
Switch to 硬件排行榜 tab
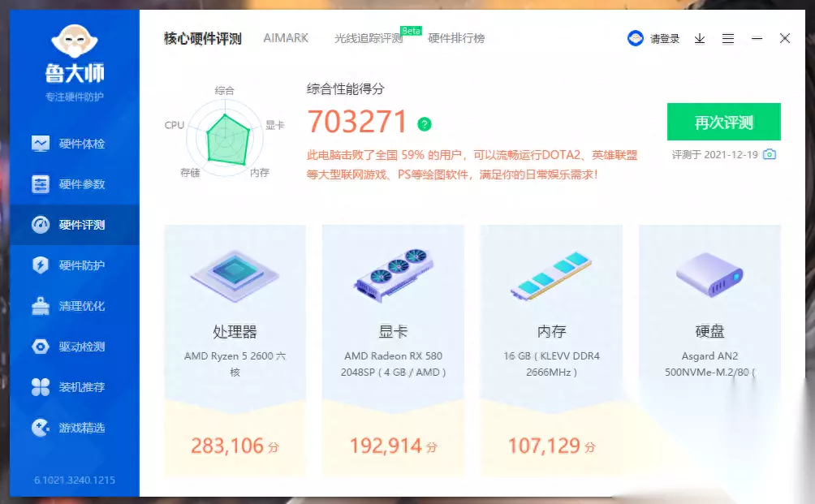pos(456,38)
